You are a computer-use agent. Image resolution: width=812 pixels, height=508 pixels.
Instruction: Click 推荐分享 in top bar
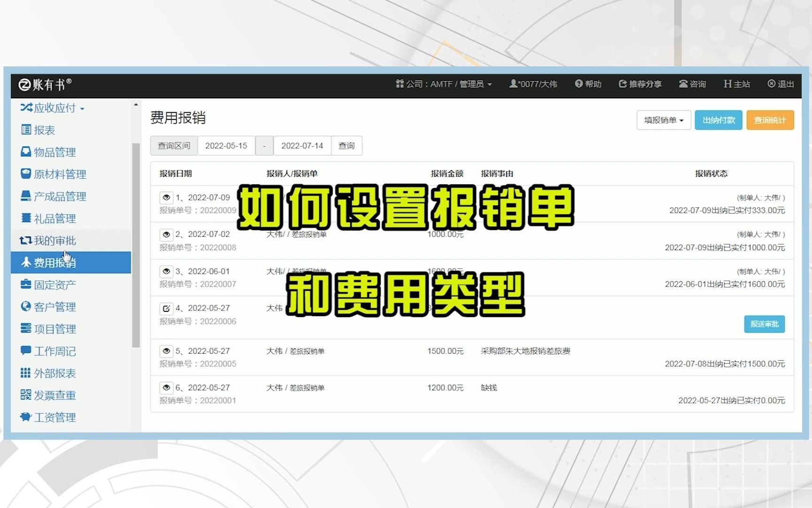click(640, 84)
